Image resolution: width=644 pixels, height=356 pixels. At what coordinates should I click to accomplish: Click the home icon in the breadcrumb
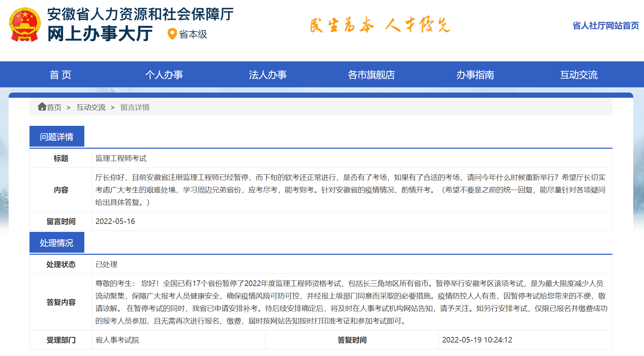point(42,107)
